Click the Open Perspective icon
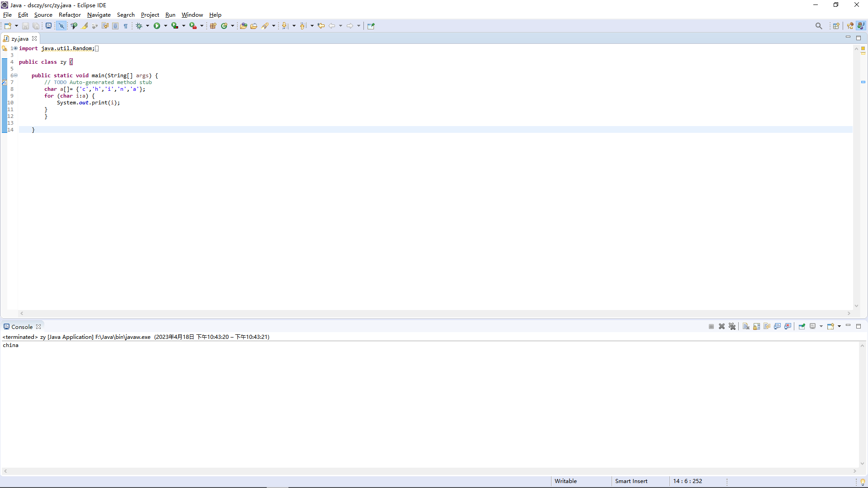The width and height of the screenshot is (868, 488). tap(836, 26)
